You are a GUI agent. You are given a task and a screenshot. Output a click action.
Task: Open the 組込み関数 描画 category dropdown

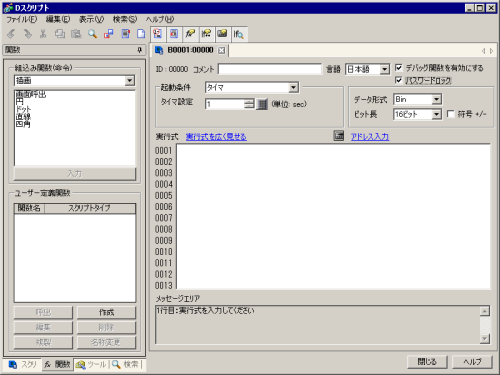click(130, 80)
